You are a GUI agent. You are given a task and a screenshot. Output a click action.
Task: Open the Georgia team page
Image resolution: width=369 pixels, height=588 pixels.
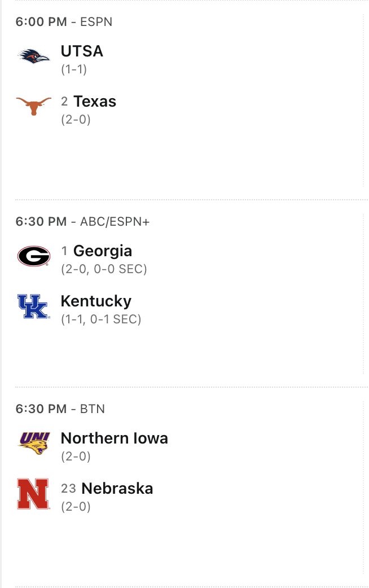point(103,251)
